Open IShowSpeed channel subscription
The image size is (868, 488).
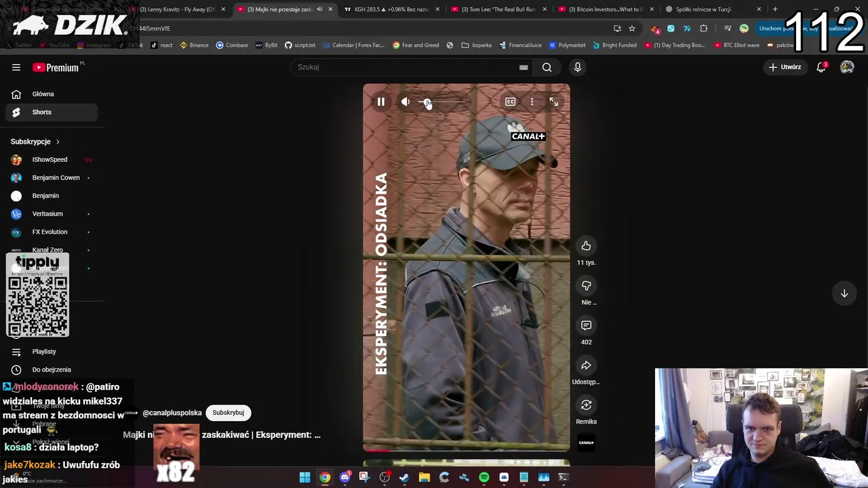coord(51,159)
